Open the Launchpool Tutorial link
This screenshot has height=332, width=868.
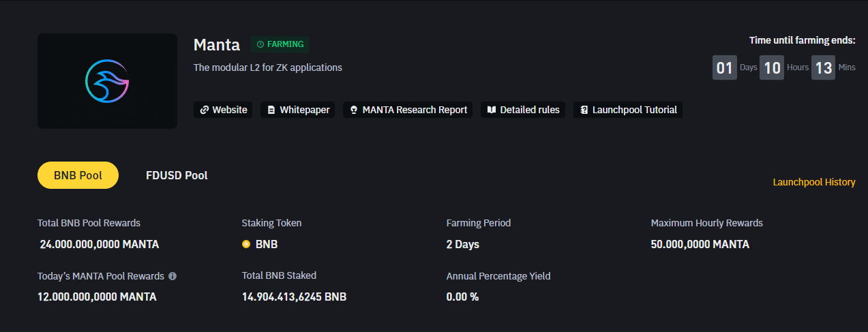coord(628,110)
